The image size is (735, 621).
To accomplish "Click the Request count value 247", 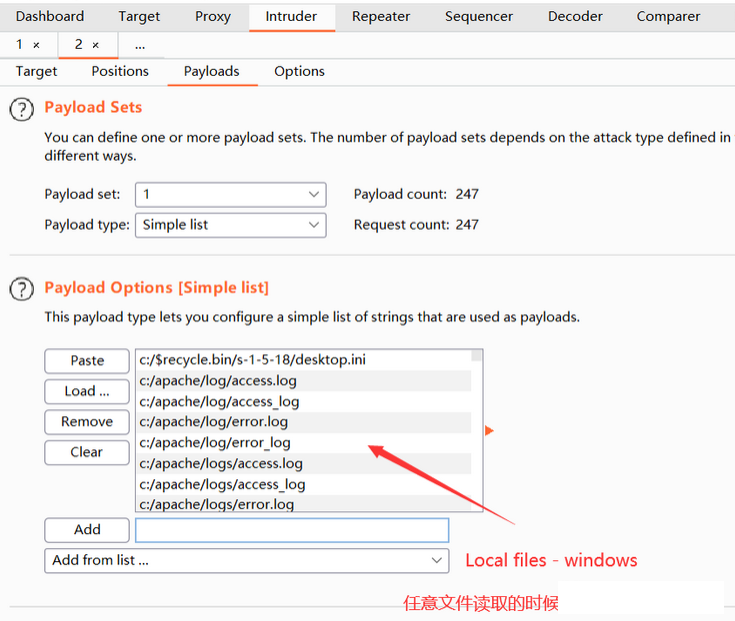I will tap(467, 224).
